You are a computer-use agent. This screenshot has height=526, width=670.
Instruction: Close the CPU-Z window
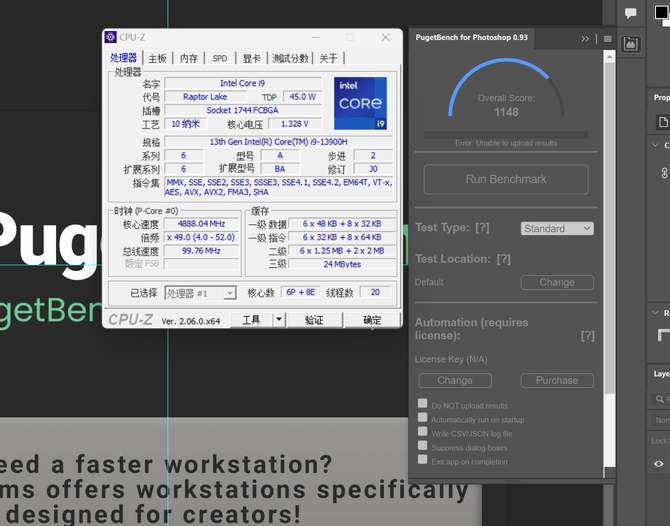[385, 37]
